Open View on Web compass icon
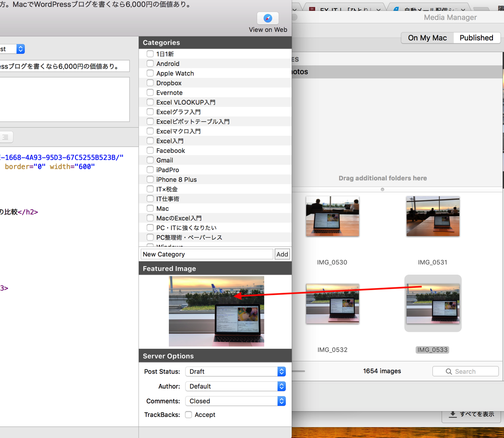 point(268,18)
